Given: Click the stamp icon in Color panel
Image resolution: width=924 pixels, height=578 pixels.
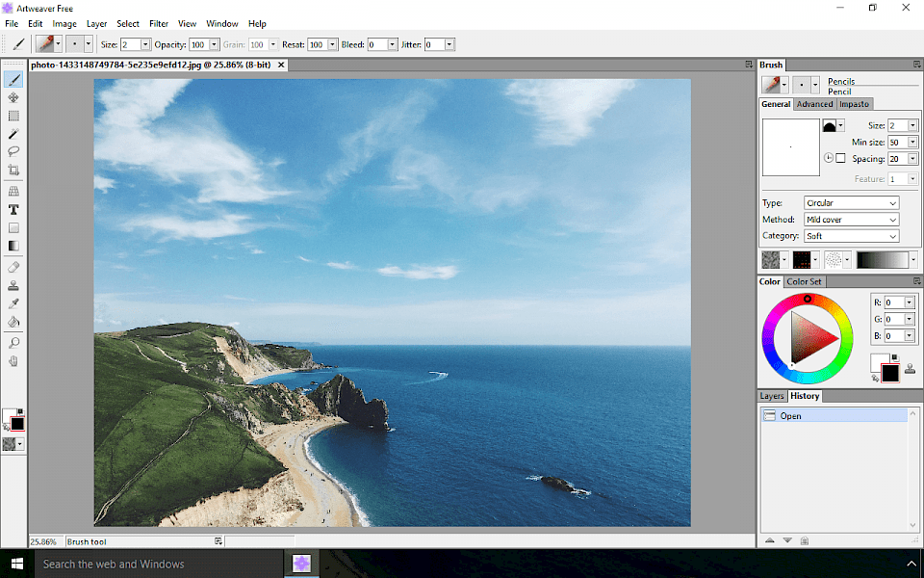Looking at the screenshot, I should point(910,369).
